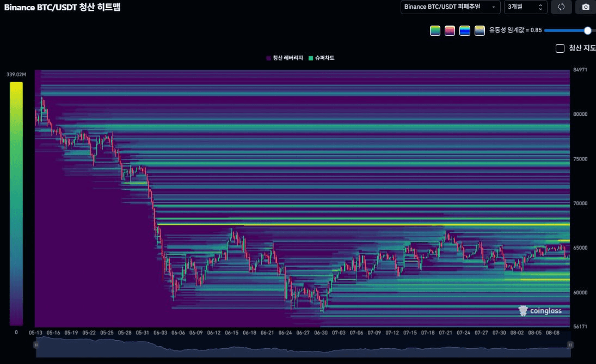Select the pink-red color theme swatch
The image size is (596, 364).
[450, 31]
